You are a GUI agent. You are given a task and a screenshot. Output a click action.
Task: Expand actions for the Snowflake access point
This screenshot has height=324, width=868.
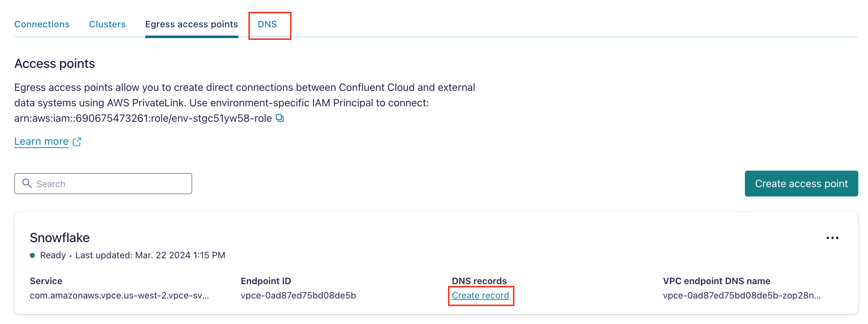[833, 237]
